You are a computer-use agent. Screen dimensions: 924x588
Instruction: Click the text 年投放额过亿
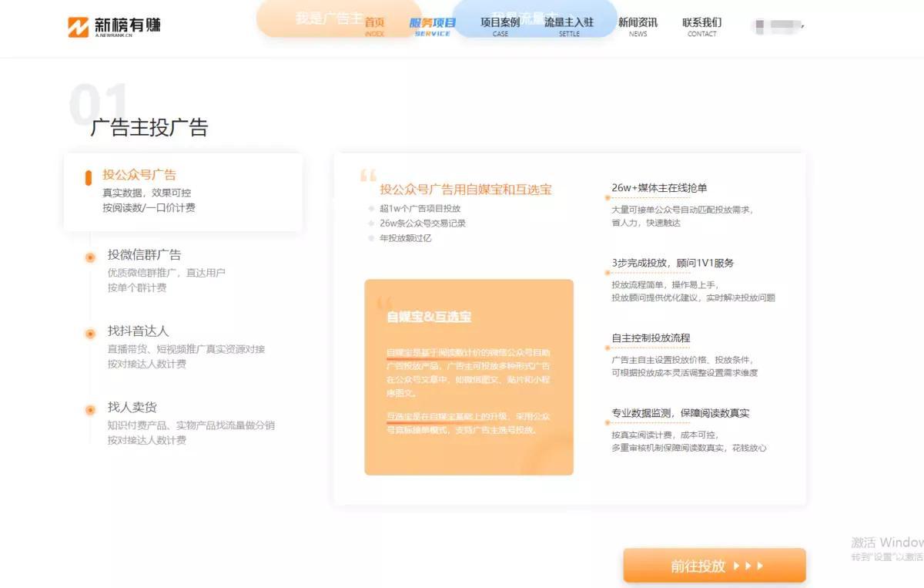[x=406, y=237]
